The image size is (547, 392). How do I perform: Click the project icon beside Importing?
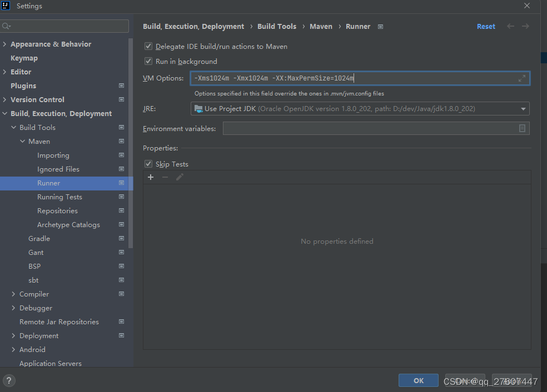coord(121,155)
